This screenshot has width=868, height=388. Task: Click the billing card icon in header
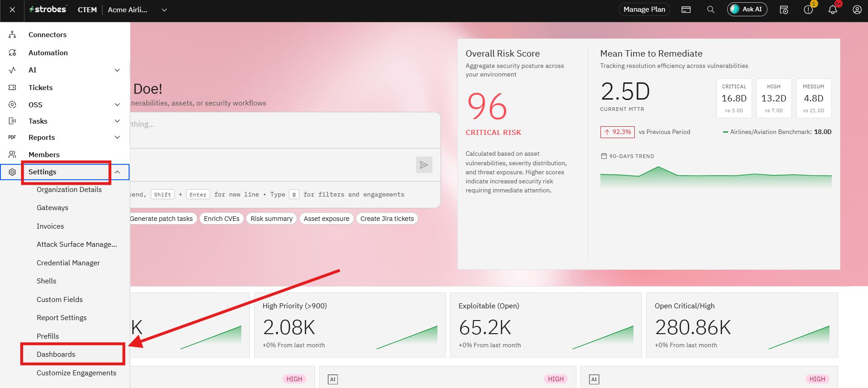(x=686, y=10)
